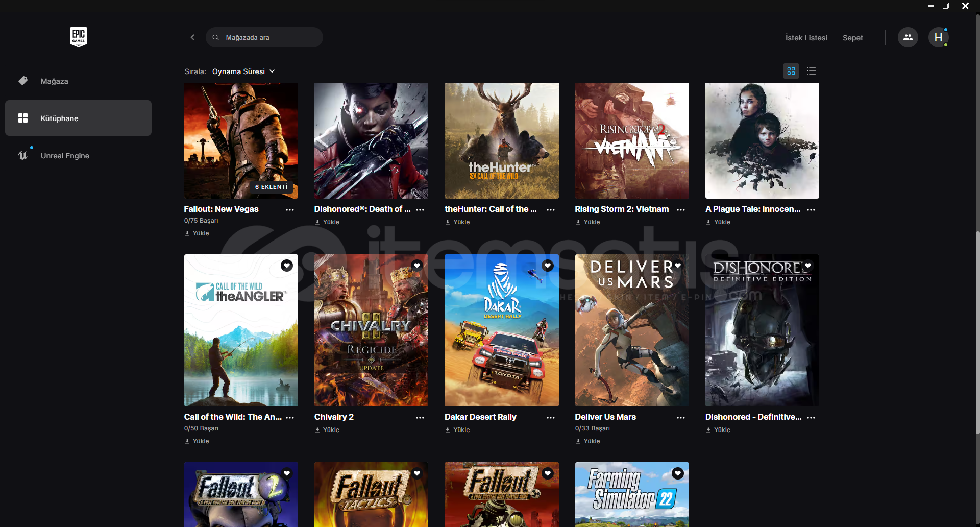Click Yükle under Deliver Us Mars
The width and height of the screenshot is (980, 527).
click(588, 441)
